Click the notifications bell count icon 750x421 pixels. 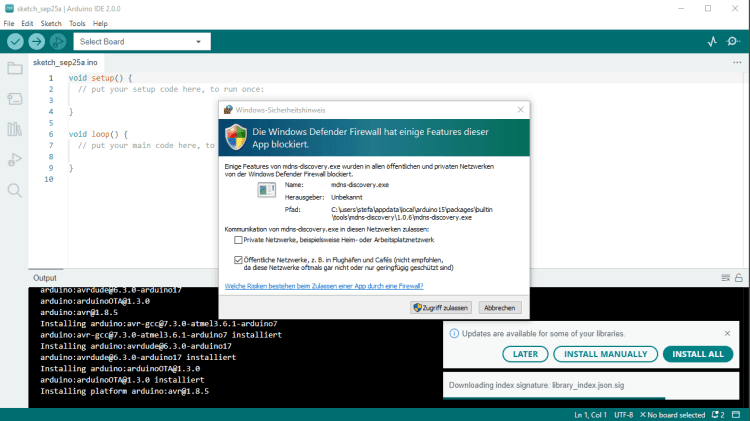pyautogui.click(x=718, y=415)
